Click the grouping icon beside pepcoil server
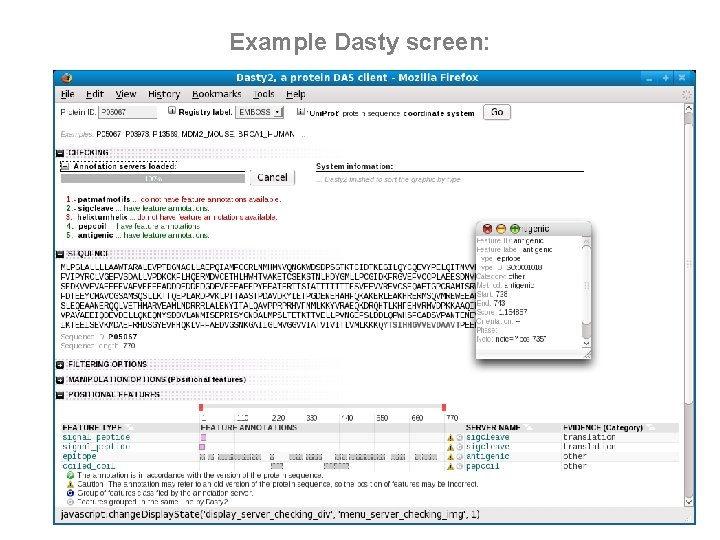The width and height of the screenshot is (720, 540). click(459, 467)
